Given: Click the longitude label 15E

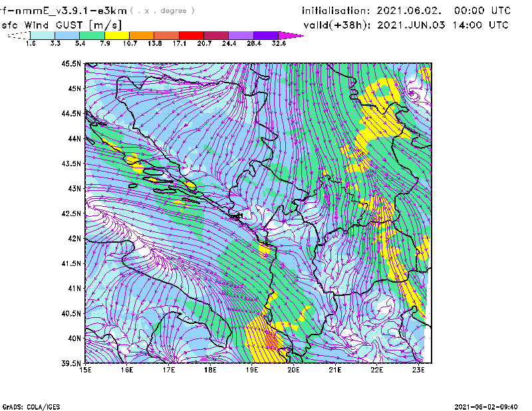Looking at the screenshot, I should 85,370.
